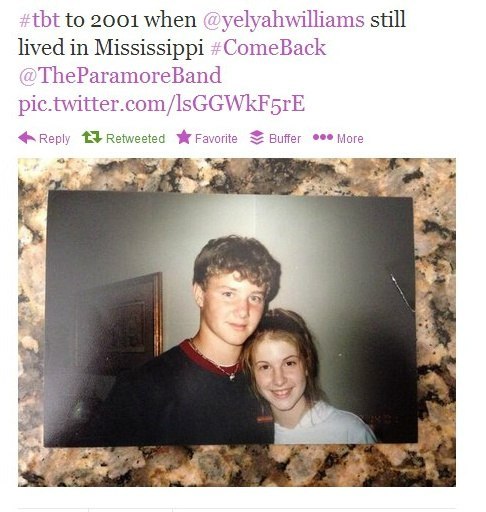Open the attached photo of two teenagers
The height and width of the screenshot is (512, 486).
click(x=231, y=319)
